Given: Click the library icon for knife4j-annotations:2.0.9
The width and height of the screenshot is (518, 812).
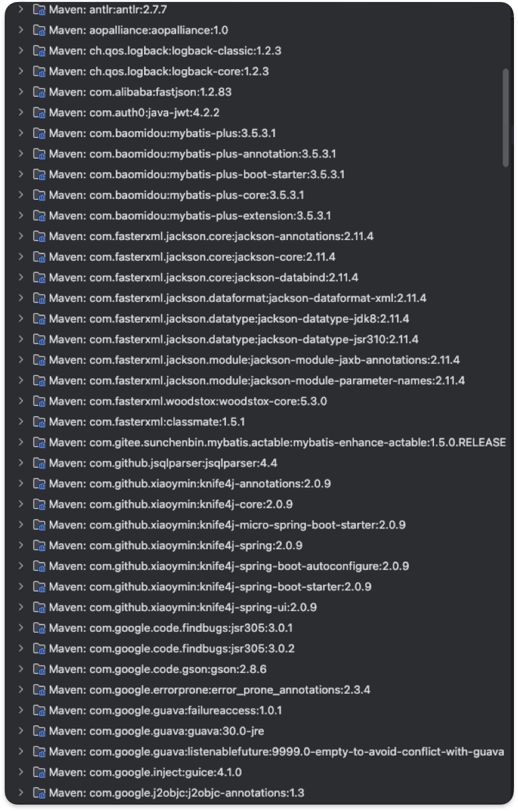Looking at the screenshot, I should pos(39,484).
